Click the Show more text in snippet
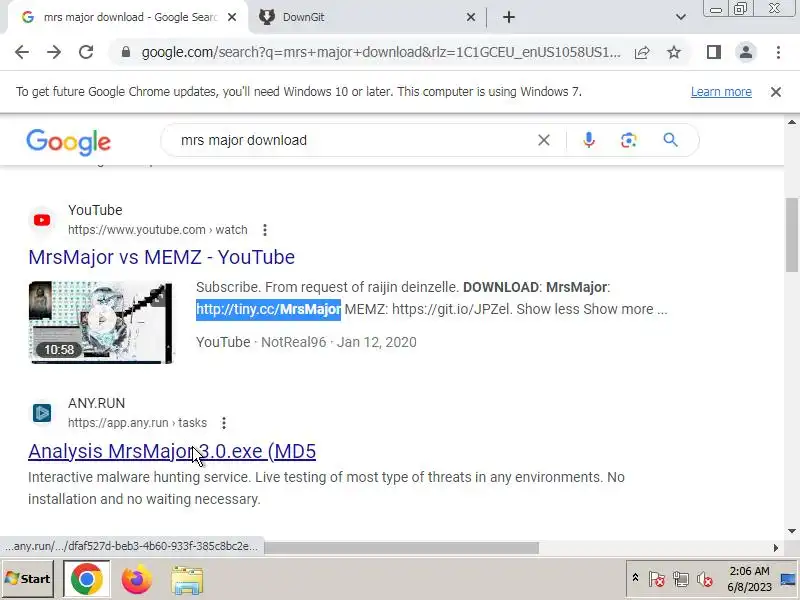The image size is (800, 600). [618, 309]
